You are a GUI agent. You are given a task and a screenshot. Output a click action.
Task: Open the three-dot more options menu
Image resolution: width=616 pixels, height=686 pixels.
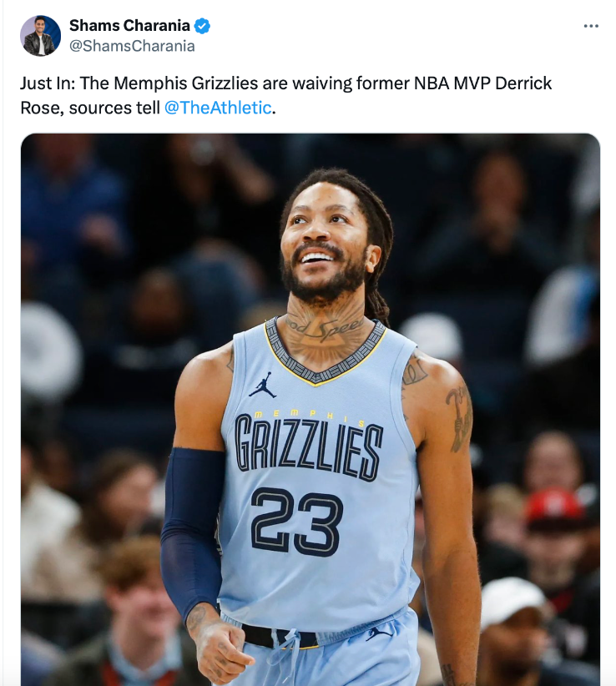(x=591, y=26)
